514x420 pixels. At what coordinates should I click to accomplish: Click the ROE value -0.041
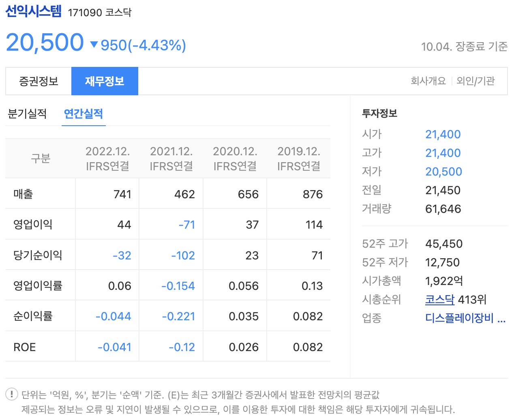[115, 347]
